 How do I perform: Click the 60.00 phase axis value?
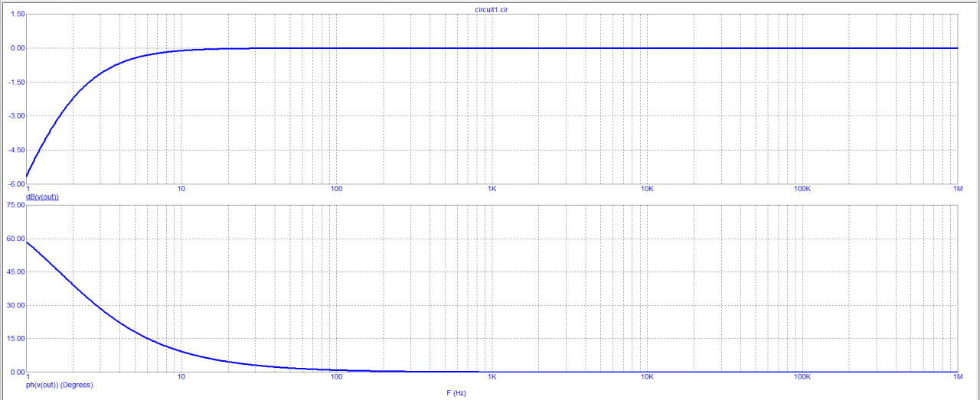tap(15, 239)
